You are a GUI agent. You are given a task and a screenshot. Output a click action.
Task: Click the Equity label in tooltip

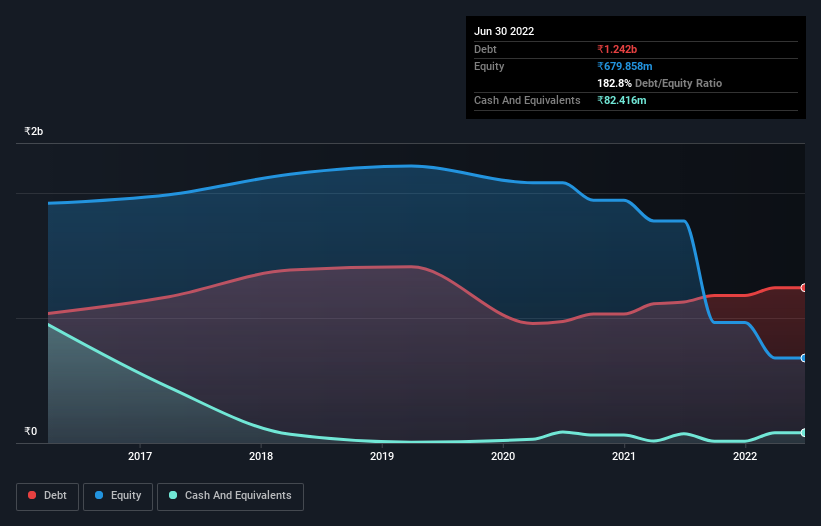tap(489, 66)
